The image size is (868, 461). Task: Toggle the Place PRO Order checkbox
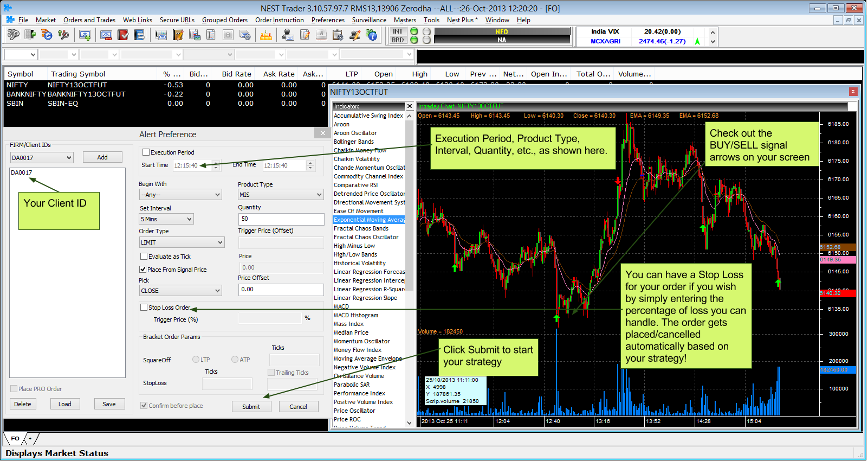pyautogui.click(x=14, y=389)
